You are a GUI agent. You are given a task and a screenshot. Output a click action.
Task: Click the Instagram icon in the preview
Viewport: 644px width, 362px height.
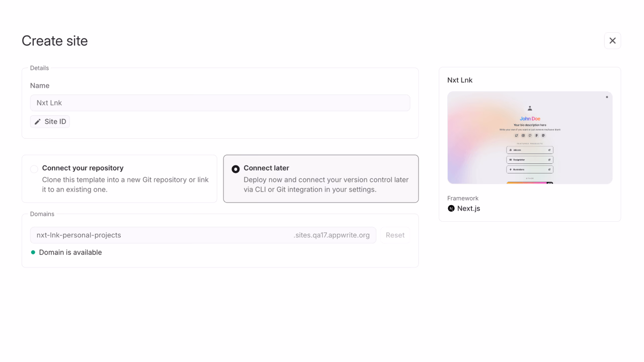coord(523,135)
